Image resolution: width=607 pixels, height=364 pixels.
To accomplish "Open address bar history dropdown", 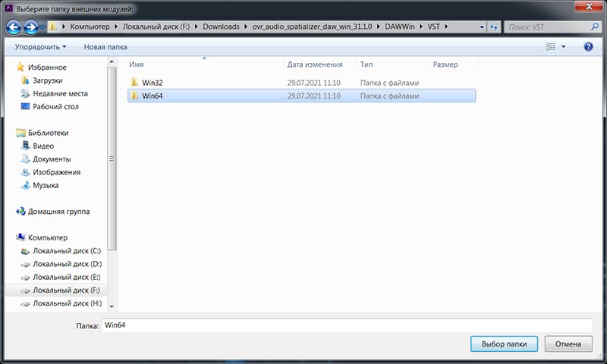I will pyautogui.click(x=482, y=27).
